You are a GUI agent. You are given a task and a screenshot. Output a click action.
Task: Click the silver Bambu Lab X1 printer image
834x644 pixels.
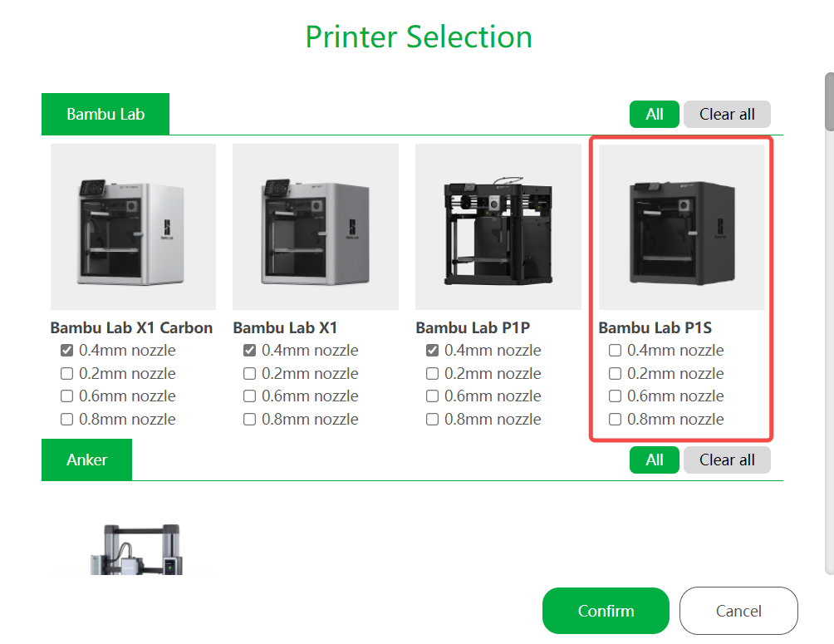(x=316, y=227)
